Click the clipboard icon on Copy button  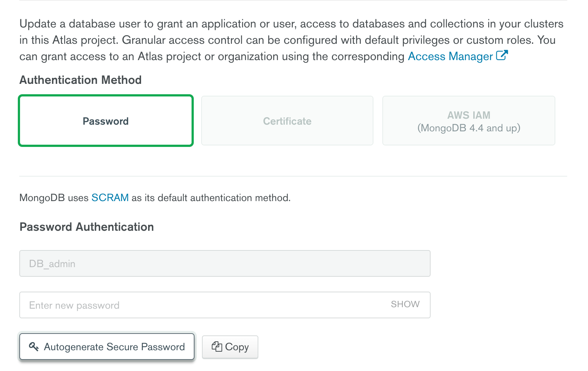[x=217, y=347]
